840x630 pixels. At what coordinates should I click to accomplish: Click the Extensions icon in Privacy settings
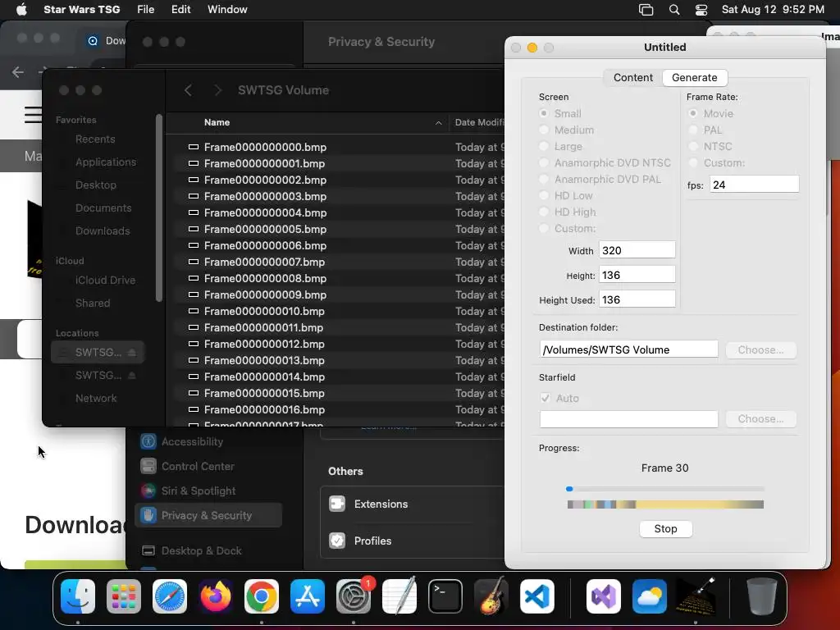click(337, 504)
